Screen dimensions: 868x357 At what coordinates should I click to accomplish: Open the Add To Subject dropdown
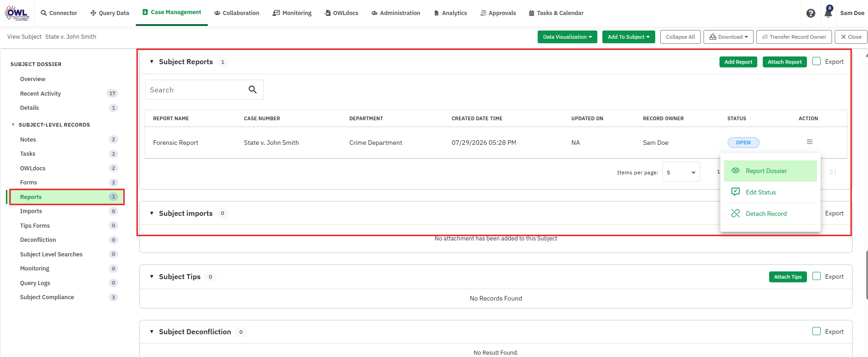pyautogui.click(x=629, y=37)
